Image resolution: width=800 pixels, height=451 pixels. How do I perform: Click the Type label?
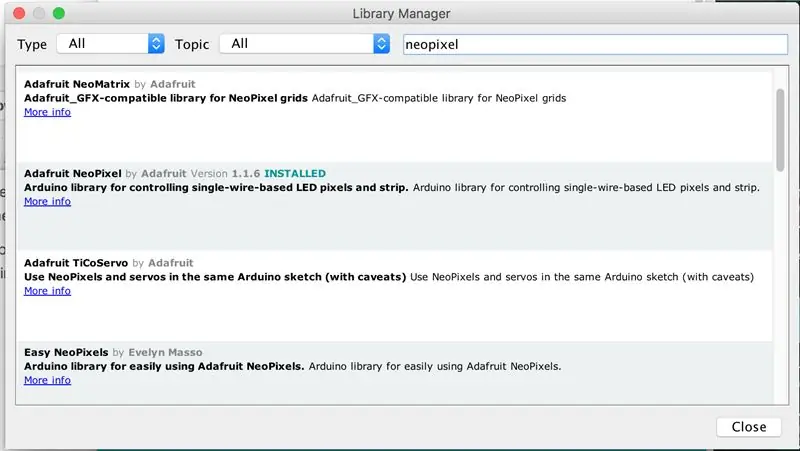(32, 44)
